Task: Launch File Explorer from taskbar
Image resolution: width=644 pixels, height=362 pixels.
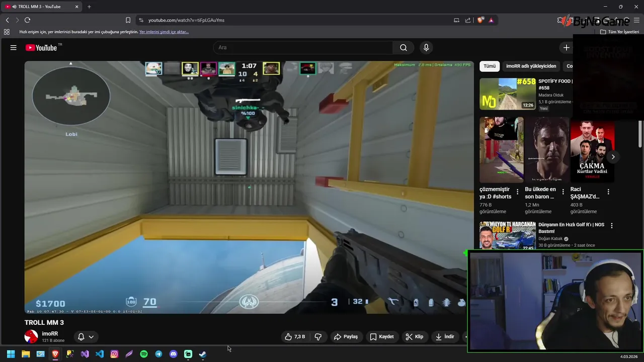Action: pos(26,354)
